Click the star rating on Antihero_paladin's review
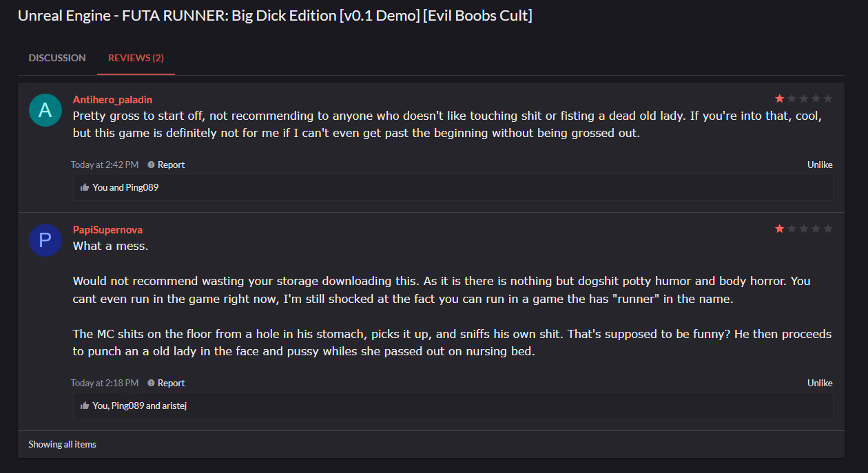This screenshot has height=473, width=868. click(804, 98)
